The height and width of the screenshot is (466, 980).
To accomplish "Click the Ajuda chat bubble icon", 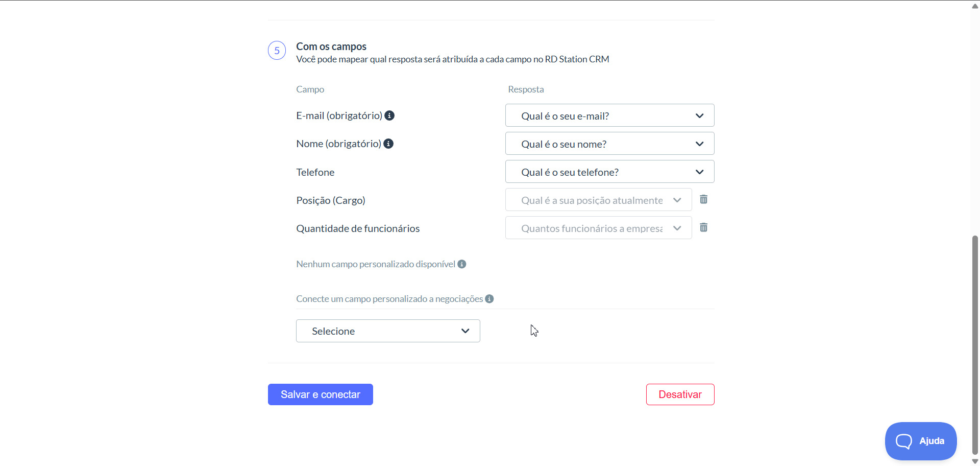I will [903, 441].
